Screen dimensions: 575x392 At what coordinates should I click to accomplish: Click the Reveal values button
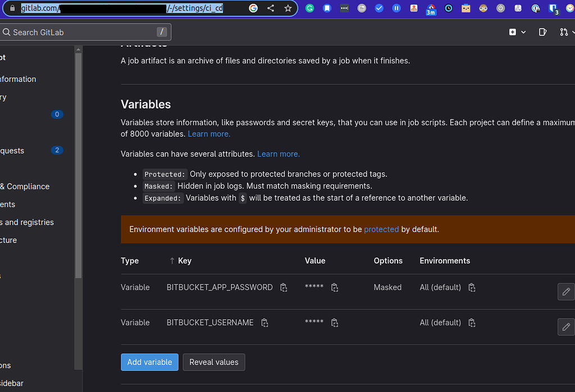(x=213, y=362)
